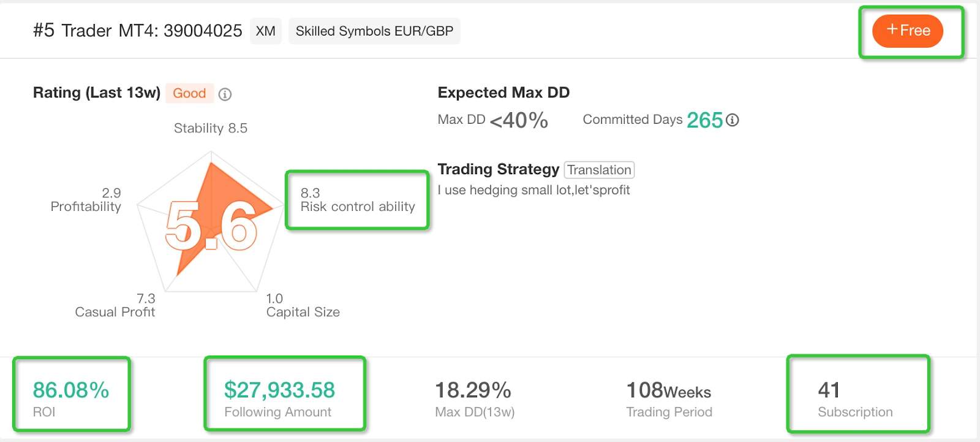
Task: Click the 5.6 score on the radar chart
Action: (x=211, y=226)
